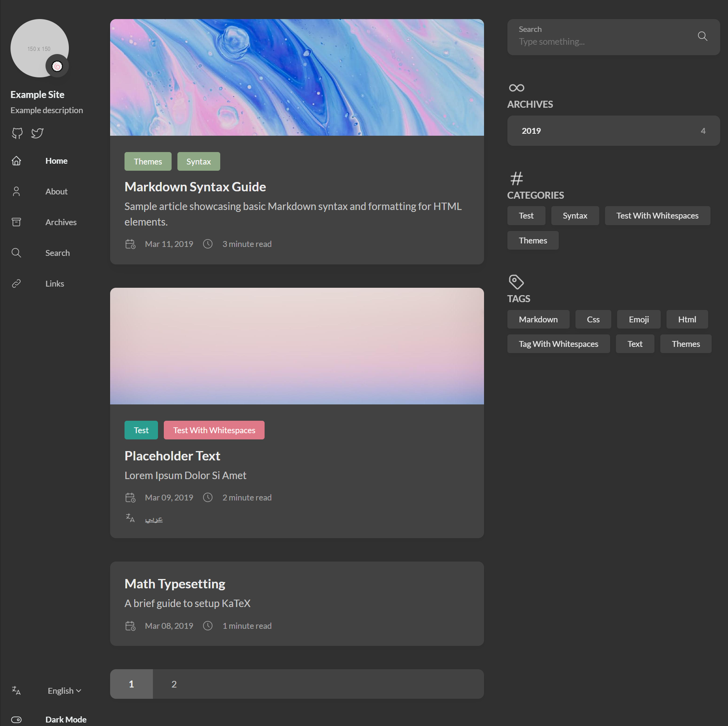
Task: Go to page 2 of posts
Action: (174, 684)
